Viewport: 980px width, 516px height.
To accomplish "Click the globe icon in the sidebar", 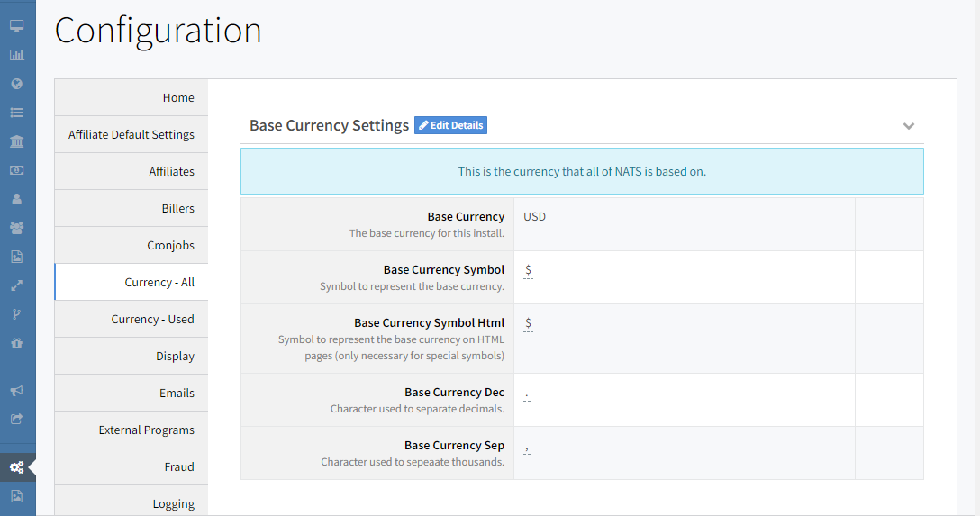I will click(16, 84).
